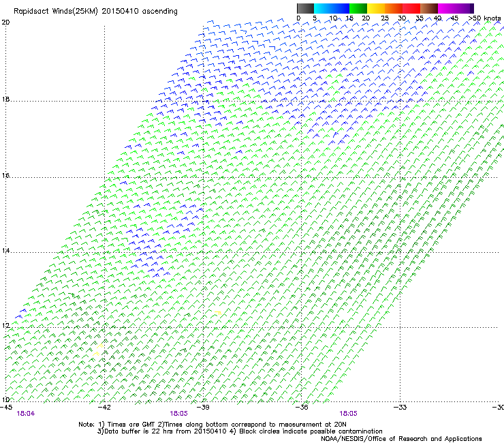Click the purple 18:05 time label below -39

click(x=178, y=414)
